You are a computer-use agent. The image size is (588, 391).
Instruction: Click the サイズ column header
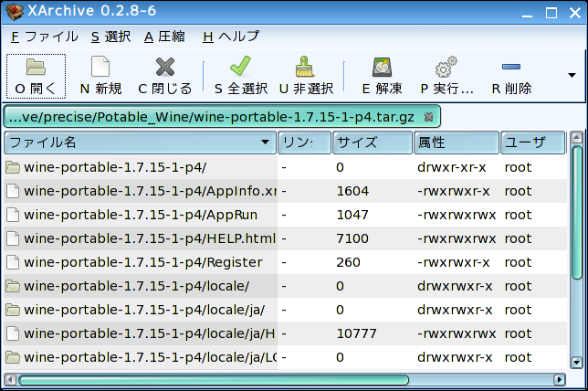click(x=373, y=143)
